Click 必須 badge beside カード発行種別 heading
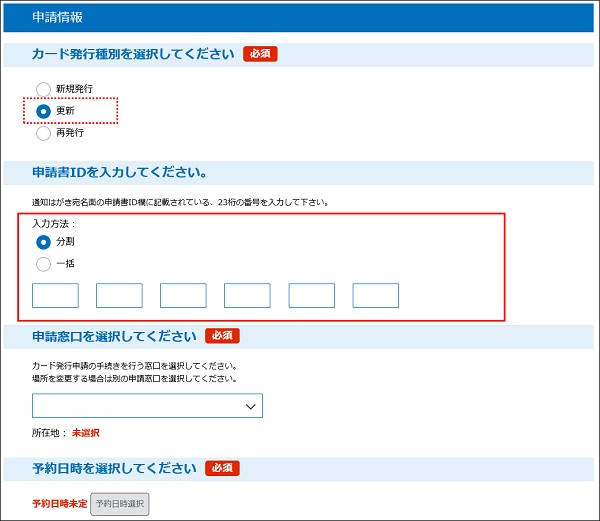The height and width of the screenshot is (521, 600). click(260, 54)
